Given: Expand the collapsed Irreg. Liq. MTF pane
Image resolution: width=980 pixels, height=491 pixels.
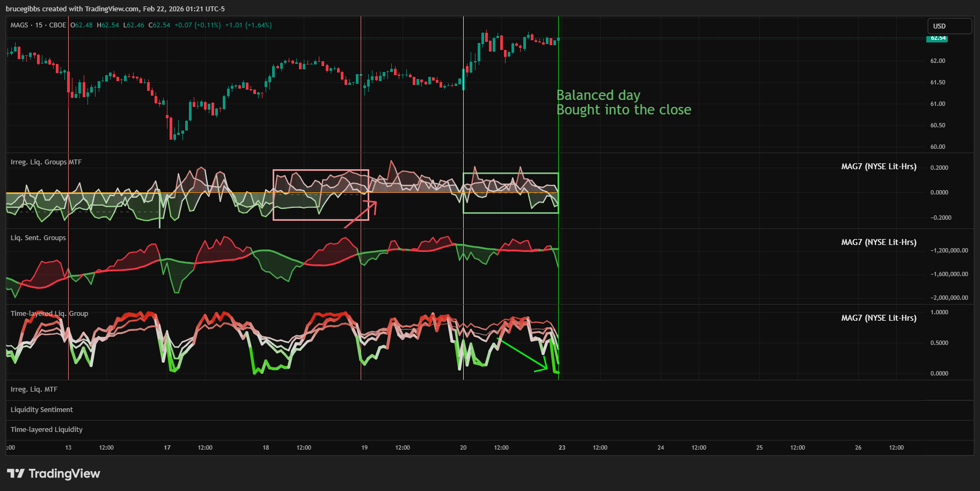Looking at the screenshot, I should pos(34,389).
